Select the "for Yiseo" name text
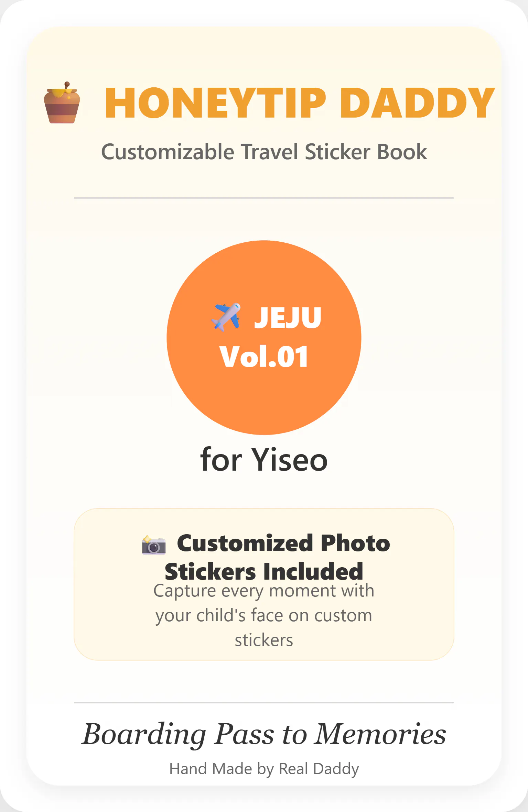The image size is (528, 812). pos(264,460)
